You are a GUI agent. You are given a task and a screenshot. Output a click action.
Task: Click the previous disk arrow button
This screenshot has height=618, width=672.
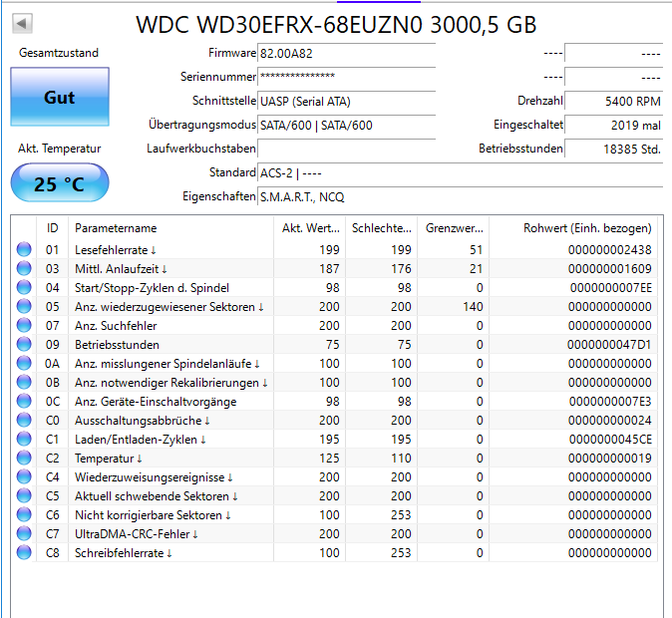(22, 23)
